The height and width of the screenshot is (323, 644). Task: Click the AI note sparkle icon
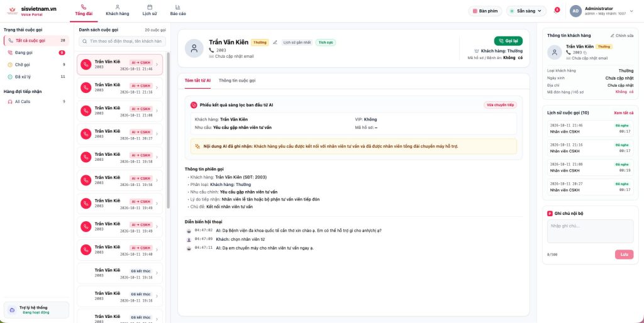tap(197, 146)
